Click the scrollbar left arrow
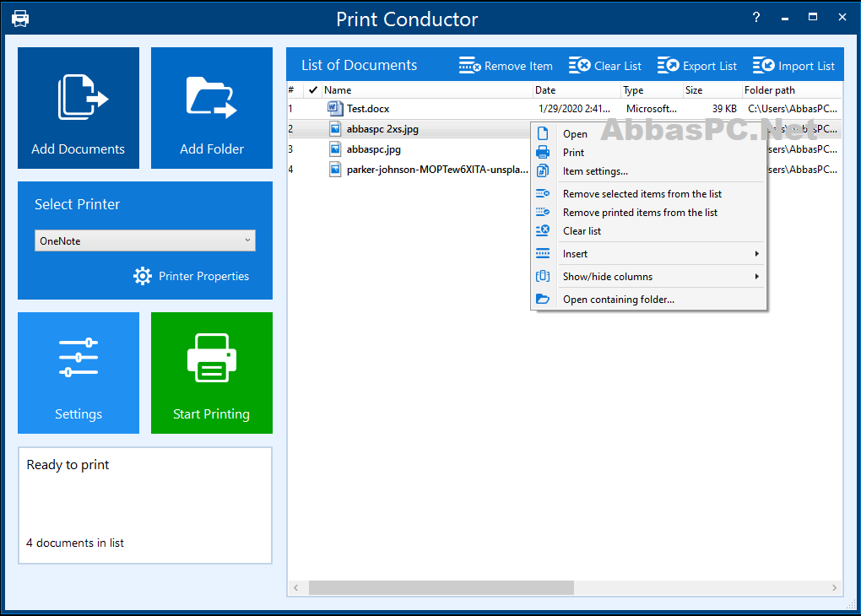The width and height of the screenshot is (861, 616). click(x=296, y=587)
